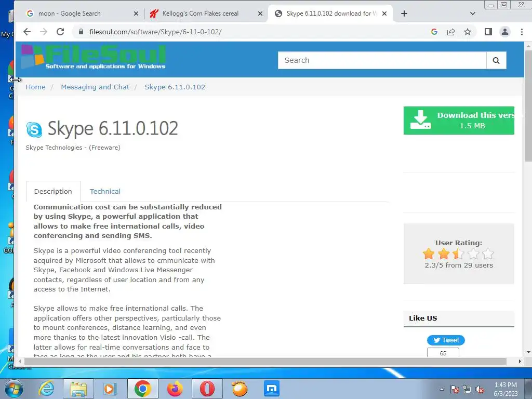Show hidden tray icons arrow
The height and width of the screenshot is (399, 532).
click(x=442, y=389)
